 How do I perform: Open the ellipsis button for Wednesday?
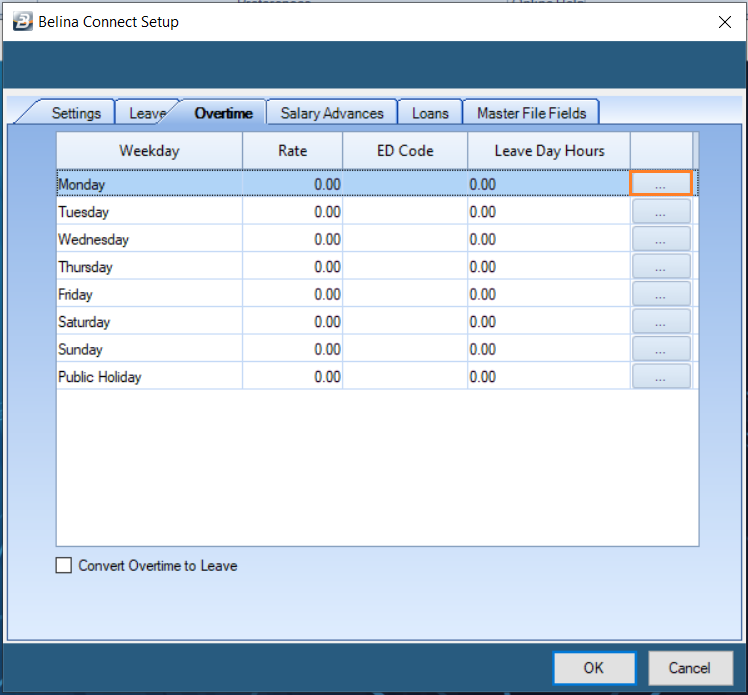661,239
